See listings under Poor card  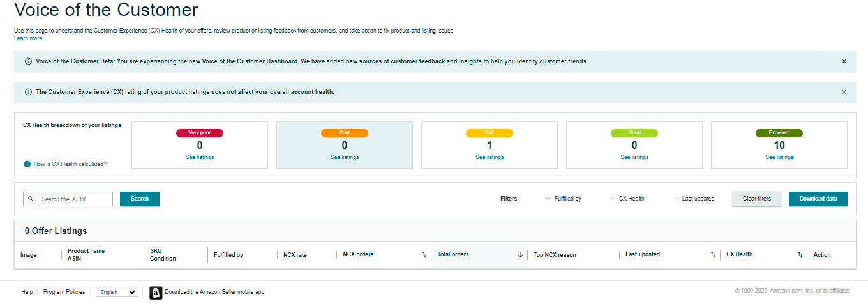pyautogui.click(x=345, y=157)
